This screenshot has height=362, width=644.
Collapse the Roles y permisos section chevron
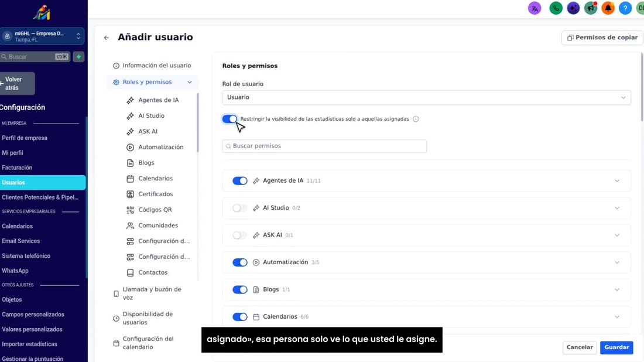click(x=189, y=82)
